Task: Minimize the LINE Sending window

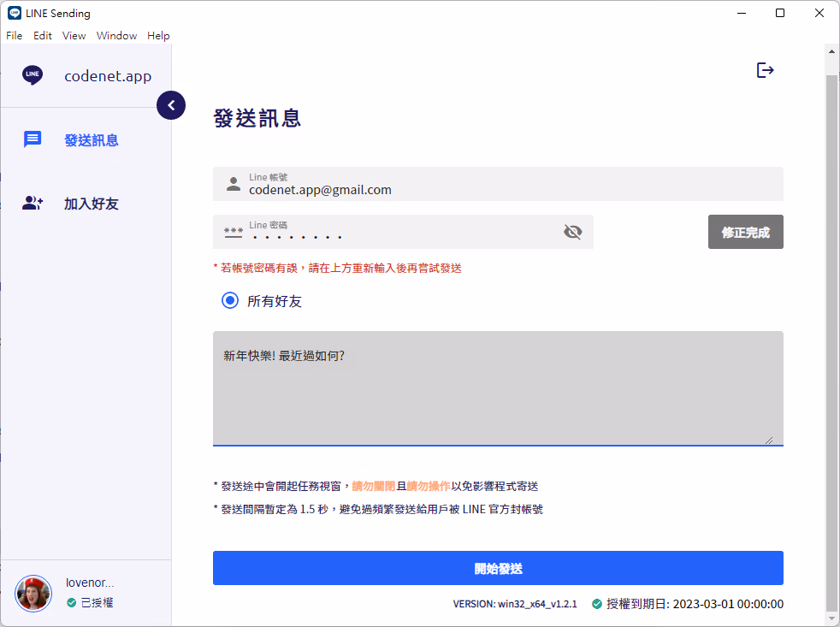Action: click(x=742, y=13)
